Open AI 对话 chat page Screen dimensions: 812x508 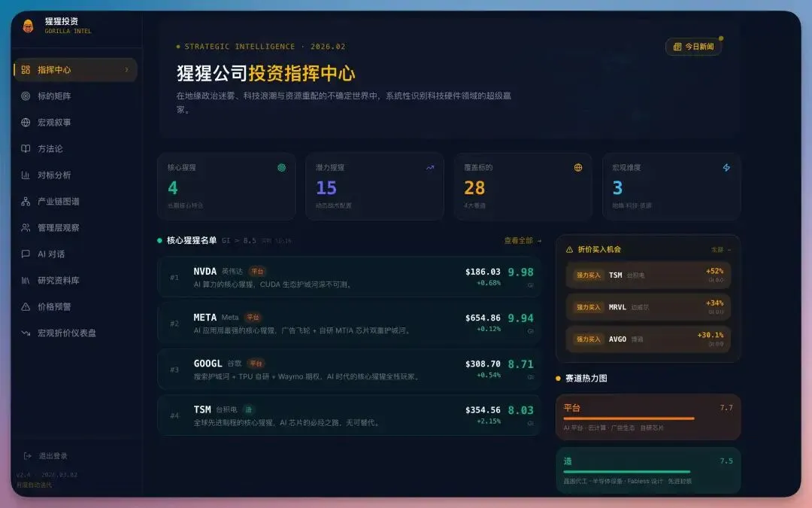(x=76, y=254)
